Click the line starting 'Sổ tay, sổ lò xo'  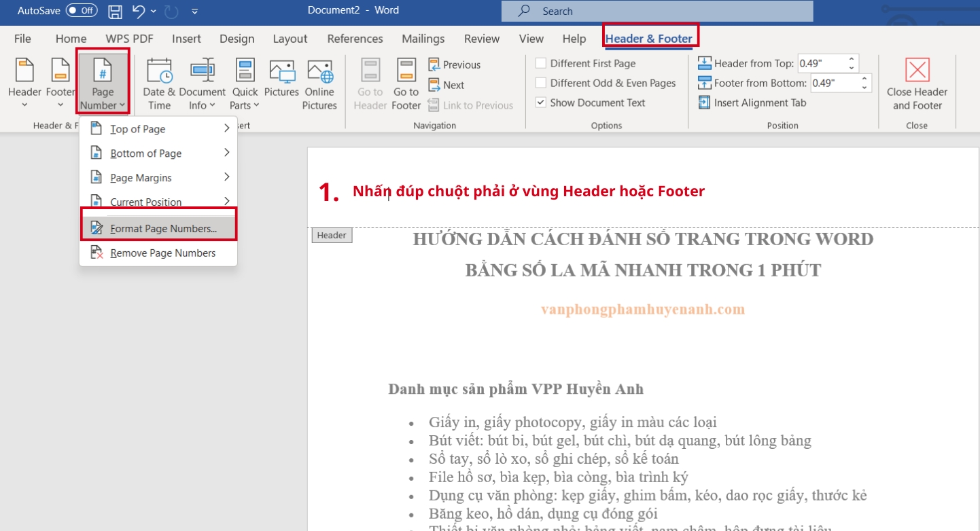(x=554, y=459)
